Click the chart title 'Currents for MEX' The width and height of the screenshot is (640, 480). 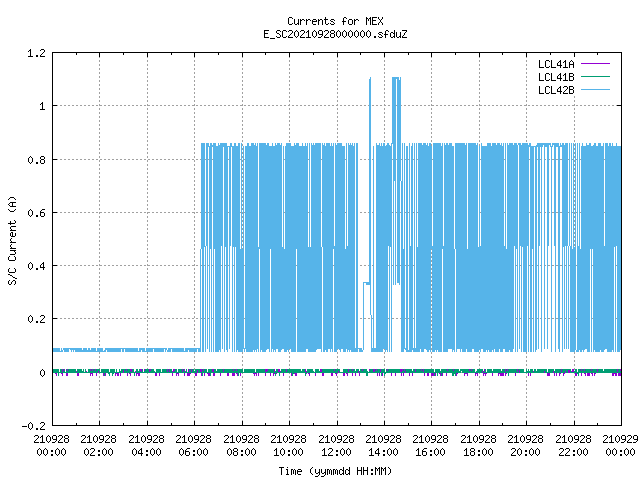pyautogui.click(x=335, y=21)
